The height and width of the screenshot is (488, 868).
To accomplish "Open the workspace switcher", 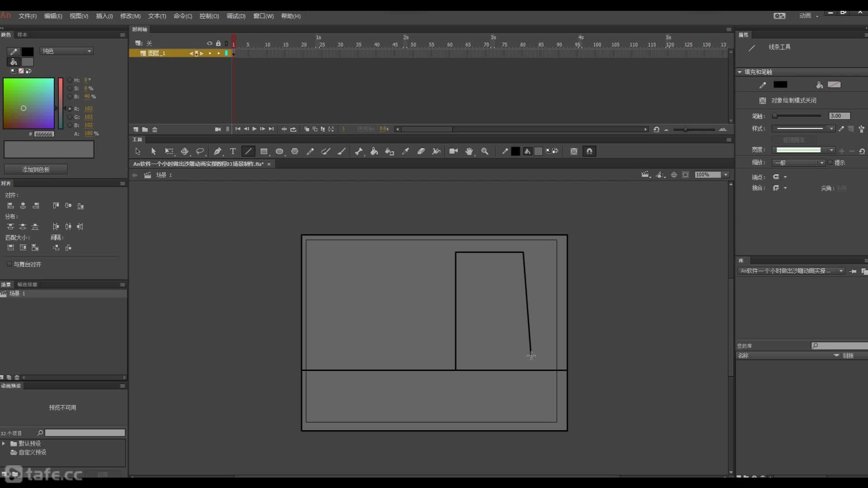I will click(x=809, y=16).
